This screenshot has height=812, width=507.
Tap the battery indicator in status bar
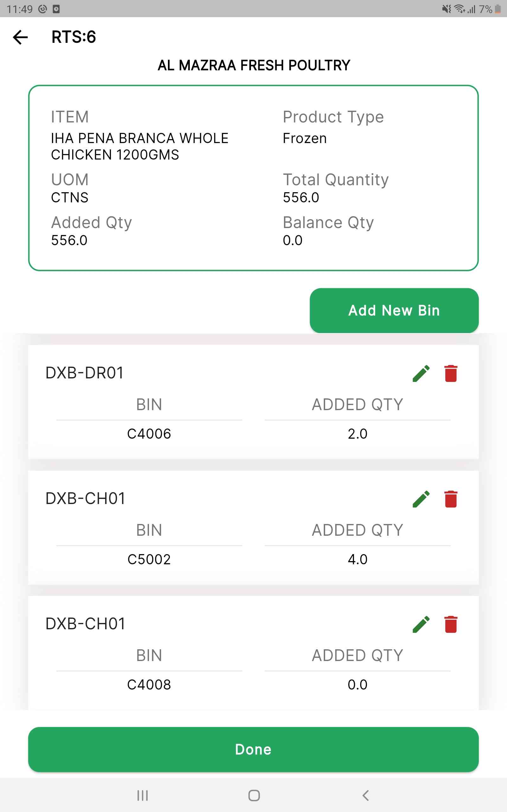tap(497, 9)
